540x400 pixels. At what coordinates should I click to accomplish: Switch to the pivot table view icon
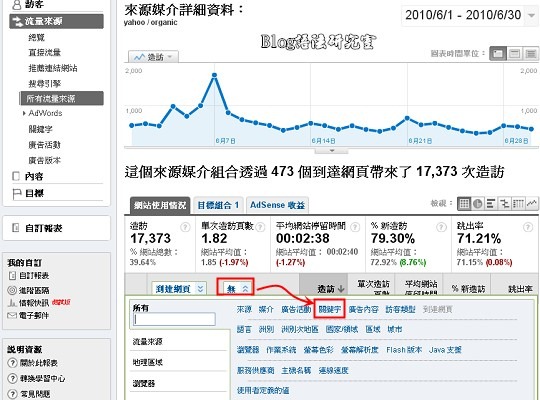click(x=518, y=204)
